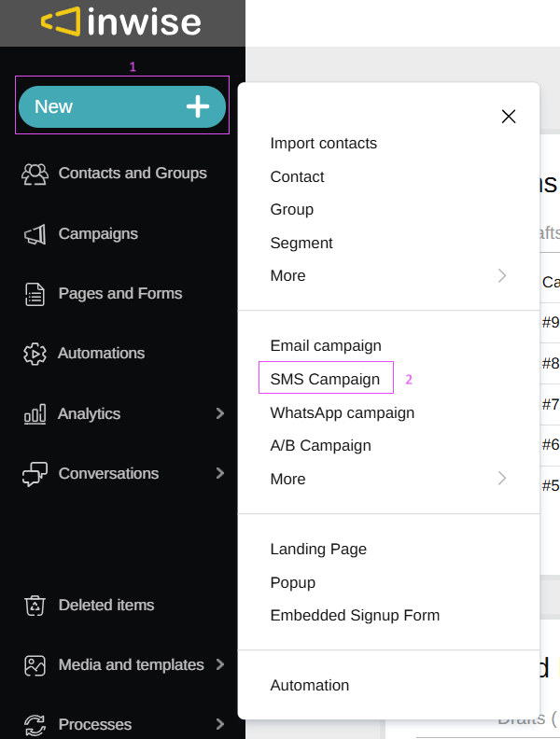Open More below Segment
The height and width of the screenshot is (739, 560).
(x=288, y=275)
